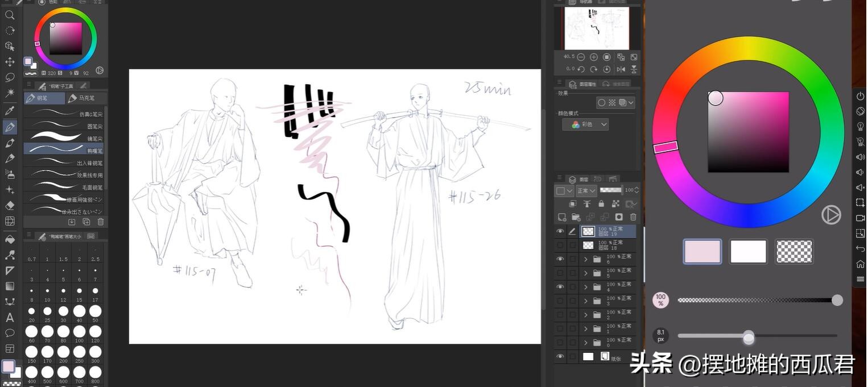Select the 圆笔尖 brush preset

pos(64,126)
